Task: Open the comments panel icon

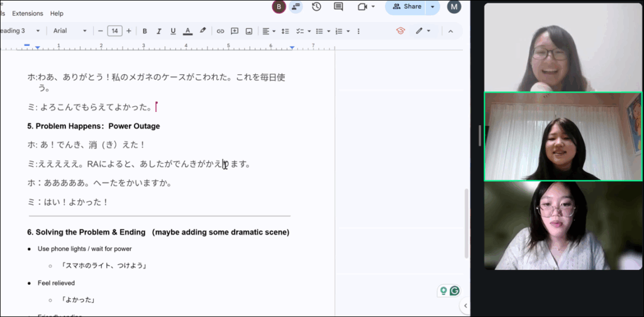Action: [338, 7]
